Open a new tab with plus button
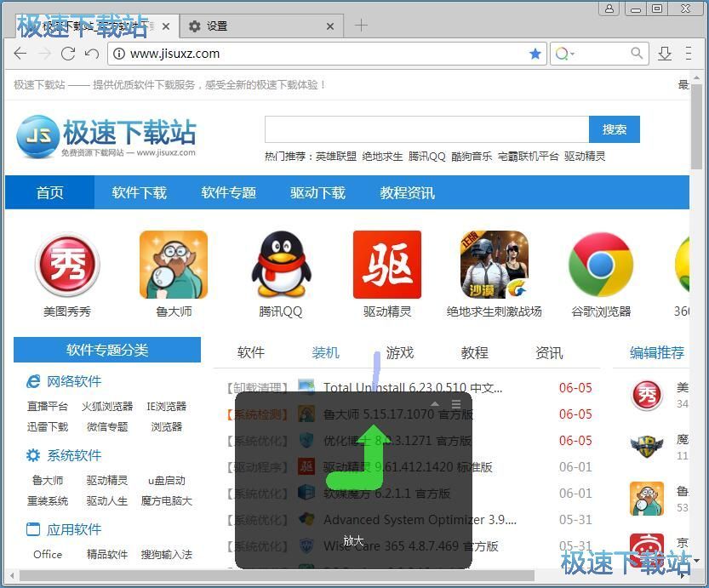 click(x=361, y=26)
